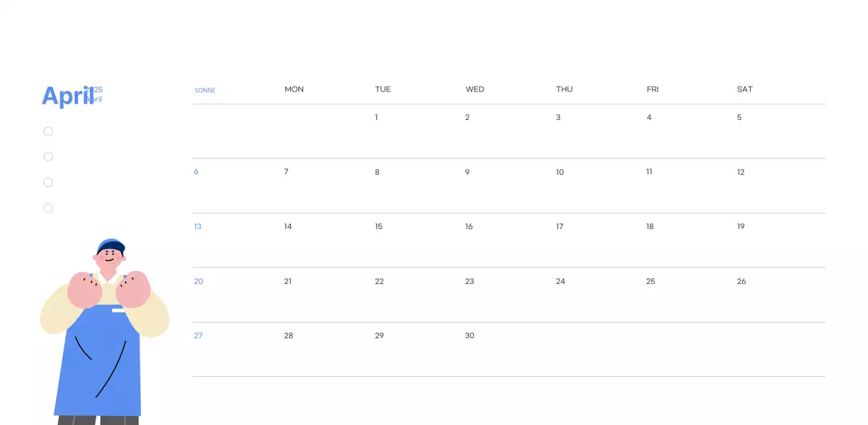Select the blue SONNE day header
The width and height of the screenshot is (868, 425).
click(205, 90)
